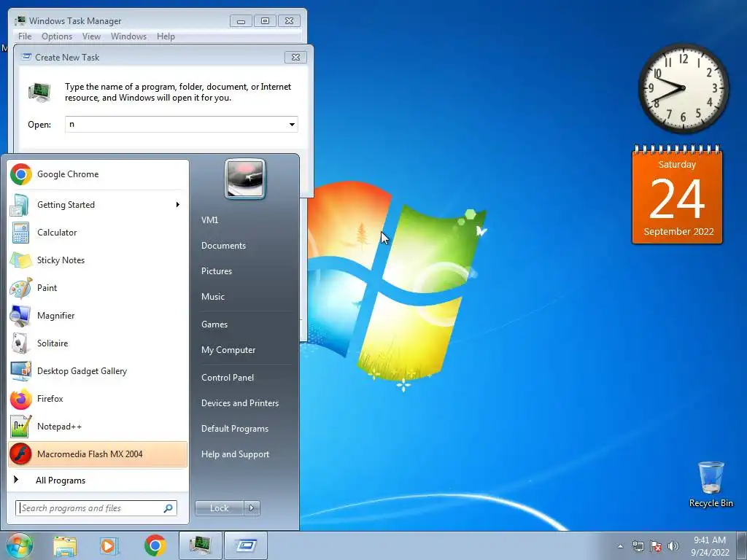
Task: Click the search magnifier icon
Action: [169, 508]
